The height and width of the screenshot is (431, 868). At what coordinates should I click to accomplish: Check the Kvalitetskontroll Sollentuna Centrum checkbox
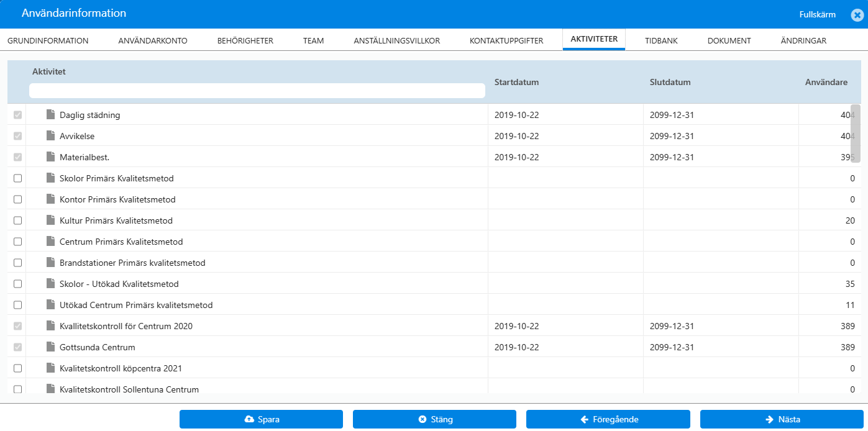click(x=17, y=389)
